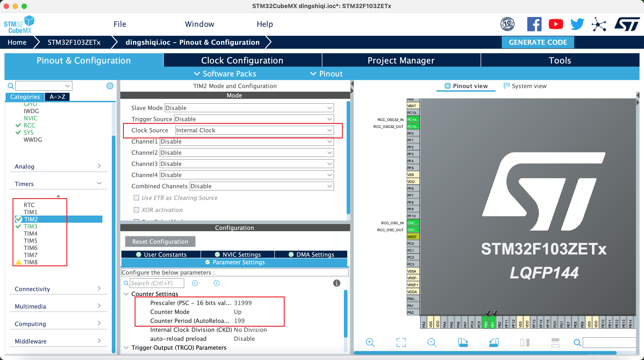Fit the chip to the pinout view
The width and height of the screenshot is (644, 360).
coord(401,342)
